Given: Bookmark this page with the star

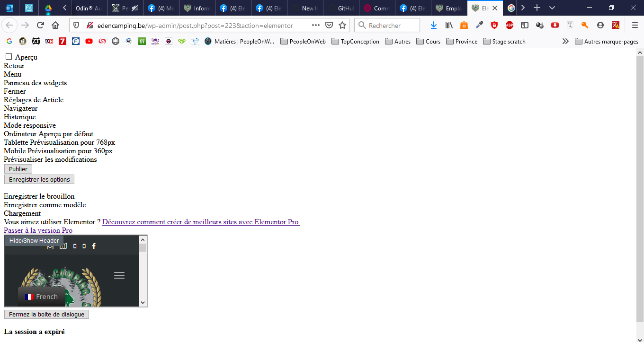Looking at the screenshot, I should tap(342, 25).
